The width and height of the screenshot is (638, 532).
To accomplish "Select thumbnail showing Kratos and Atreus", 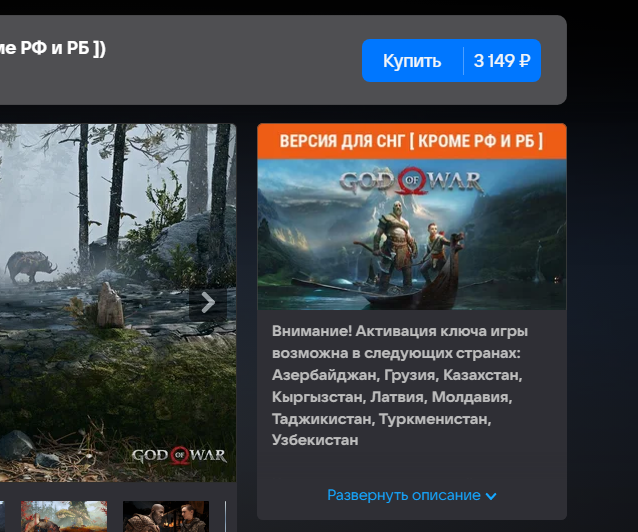I will click(166, 516).
